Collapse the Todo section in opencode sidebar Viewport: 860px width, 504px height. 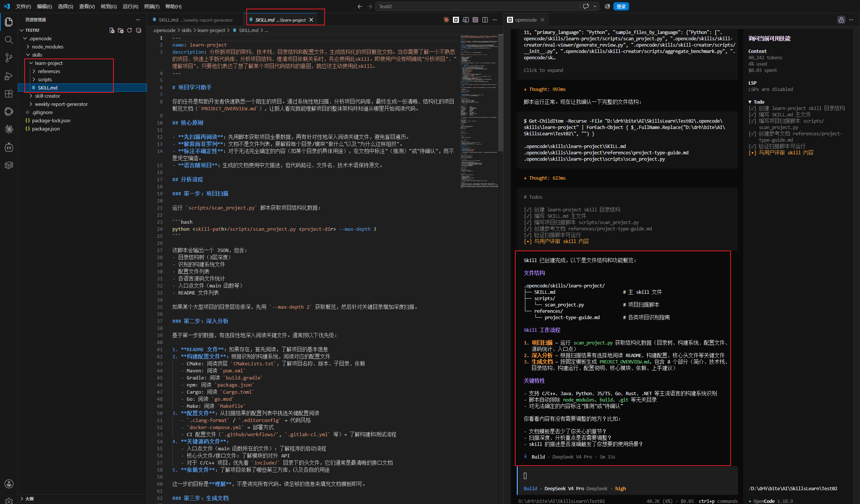pos(750,102)
